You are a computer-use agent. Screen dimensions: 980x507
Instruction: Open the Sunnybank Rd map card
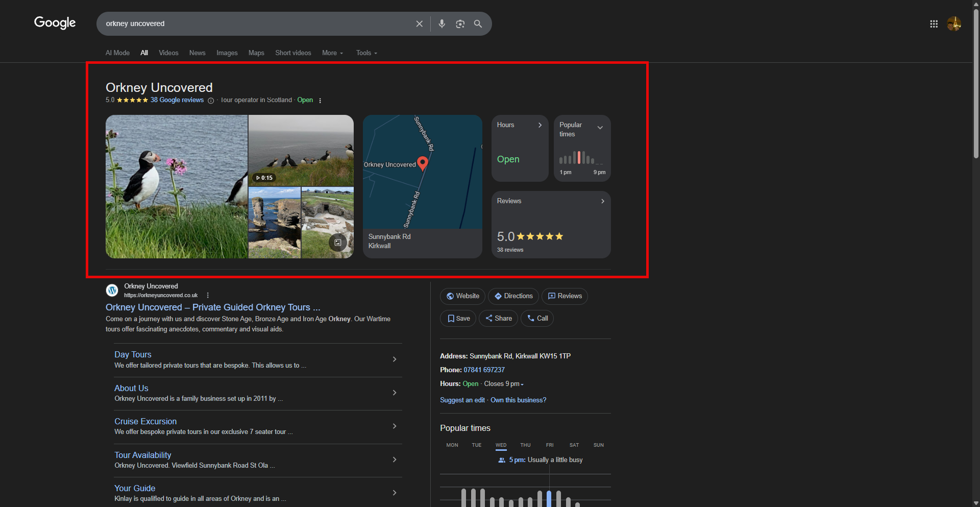(423, 186)
